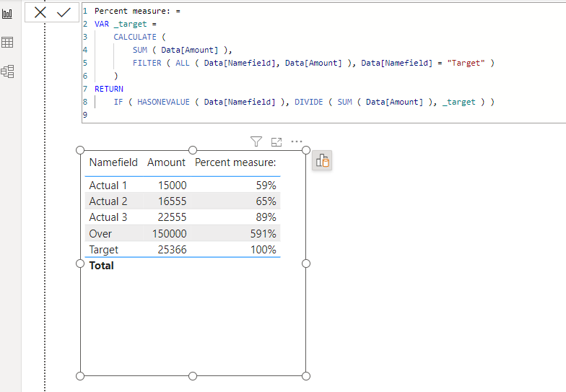
Task: Click inside the DAX formula editor
Action: pyautogui.click(x=323, y=63)
